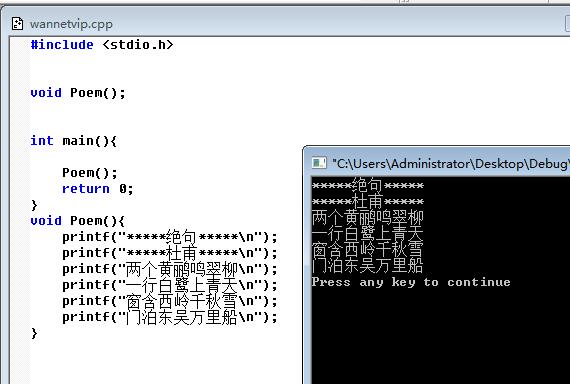Click console output 窗含西岭千秋雪
This screenshot has width=570, height=384.
click(x=368, y=249)
